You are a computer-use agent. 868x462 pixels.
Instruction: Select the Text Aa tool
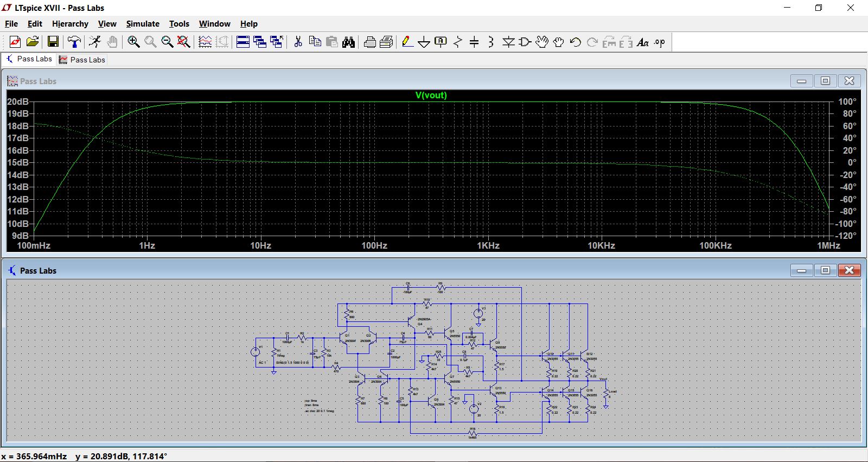[643, 42]
